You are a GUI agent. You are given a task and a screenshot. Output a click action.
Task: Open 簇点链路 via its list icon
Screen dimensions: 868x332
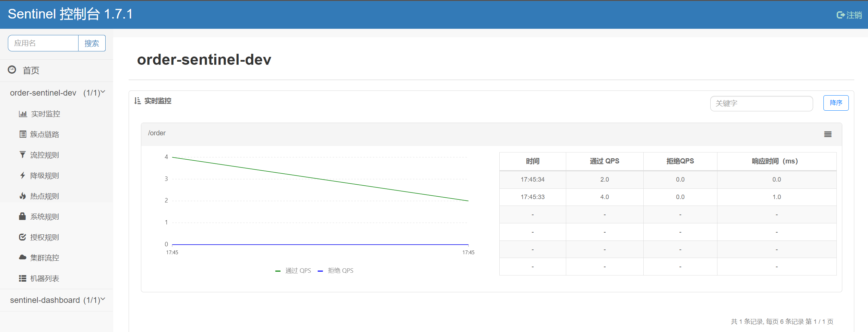tap(23, 134)
